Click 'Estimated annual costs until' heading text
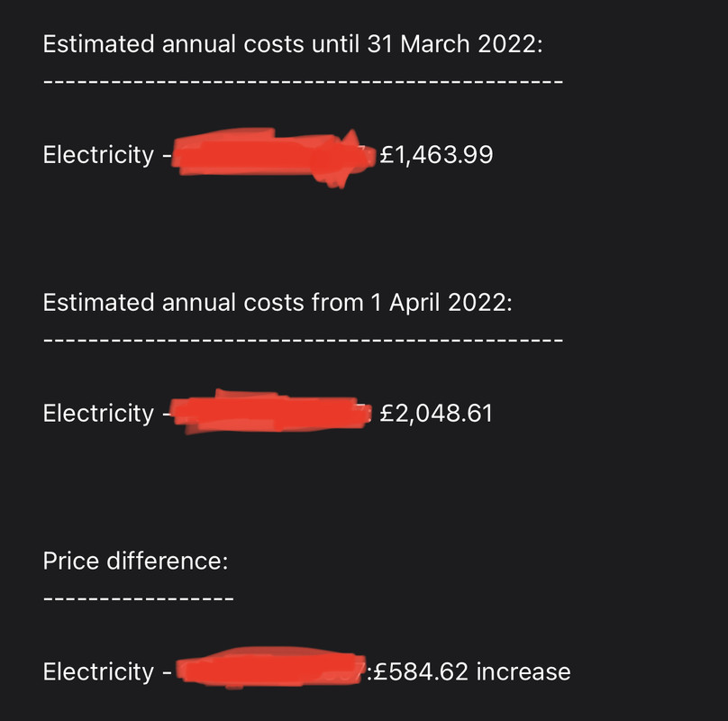Viewport: 728px width, 721px height. [x=202, y=44]
